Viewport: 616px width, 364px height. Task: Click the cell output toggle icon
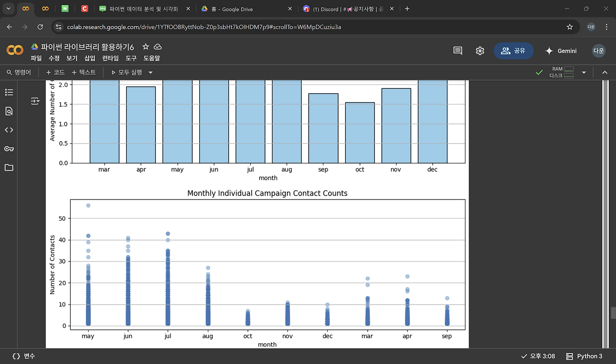(35, 101)
